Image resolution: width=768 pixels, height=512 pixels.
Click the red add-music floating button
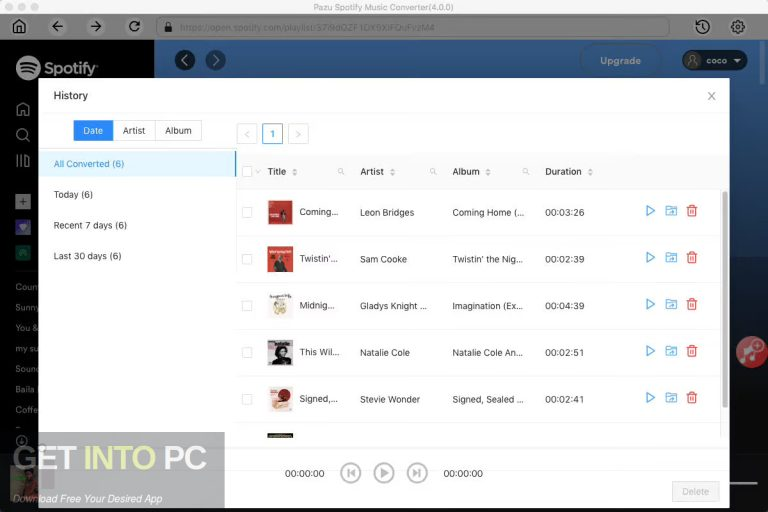click(751, 351)
